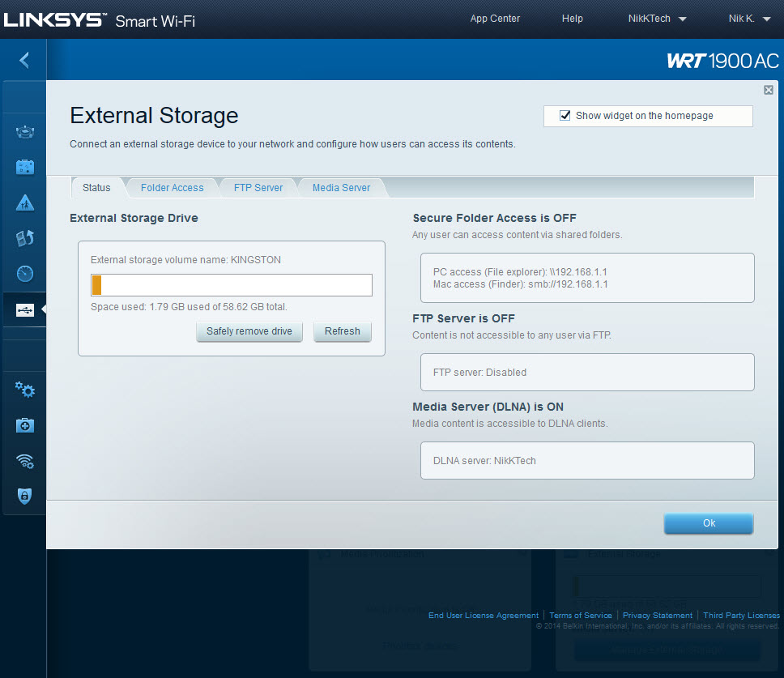This screenshot has width=784, height=678.
Task: Click the PC access \\192.168.1.1 text
Action: coord(520,272)
